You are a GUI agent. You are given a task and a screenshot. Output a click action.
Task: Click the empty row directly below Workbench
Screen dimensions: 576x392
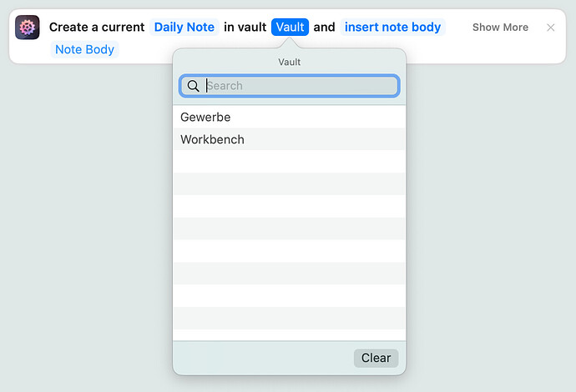click(289, 162)
